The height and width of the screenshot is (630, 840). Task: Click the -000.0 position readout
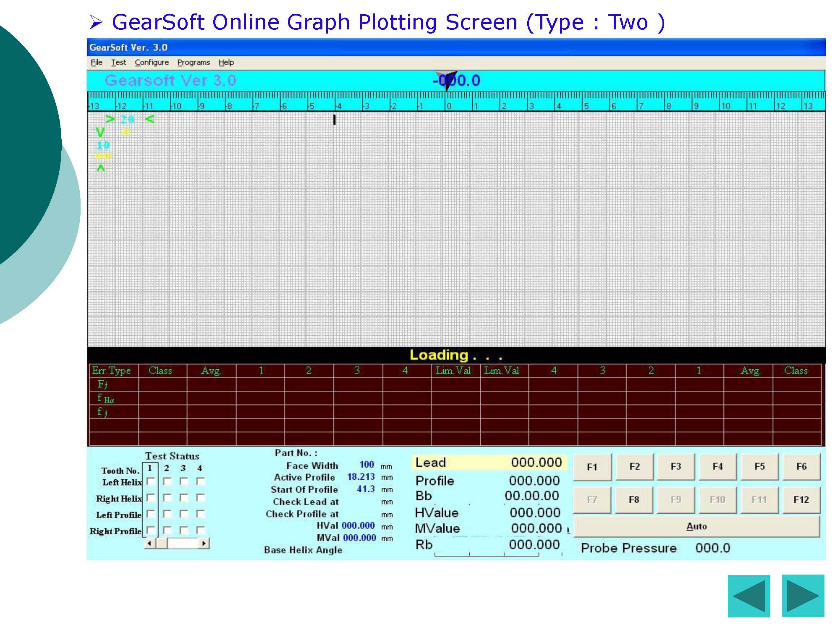click(x=456, y=81)
